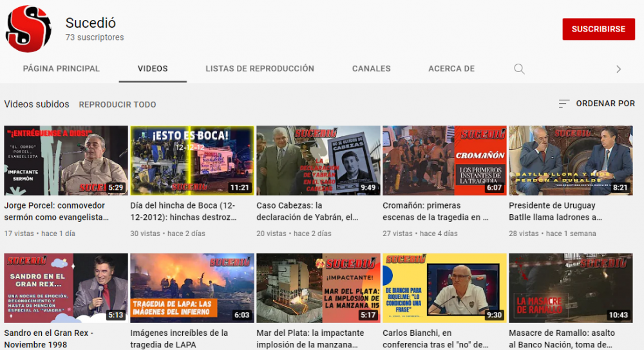
Task: Switch to the Página Principal tab
Action: pos(61,69)
